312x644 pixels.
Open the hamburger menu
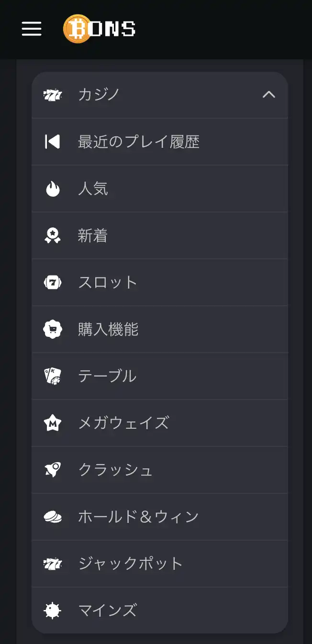31,29
